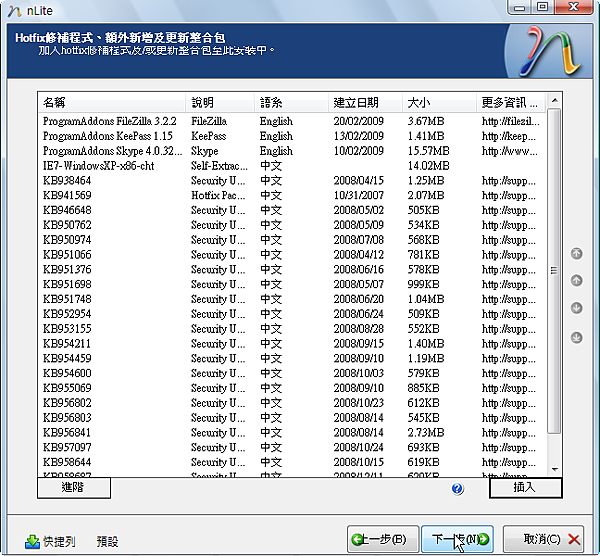Click 14.02MB size in IE7 row
The width and height of the screenshot is (600, 556).
pyautogui.click(x=428, y=166)
